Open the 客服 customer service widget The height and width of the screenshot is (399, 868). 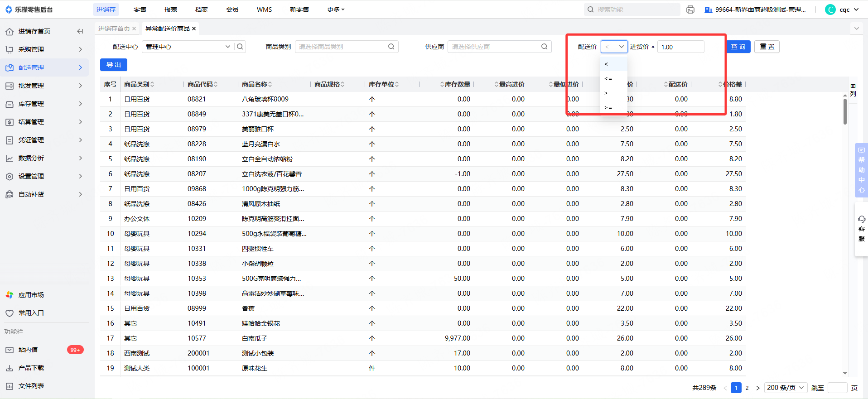861,229
